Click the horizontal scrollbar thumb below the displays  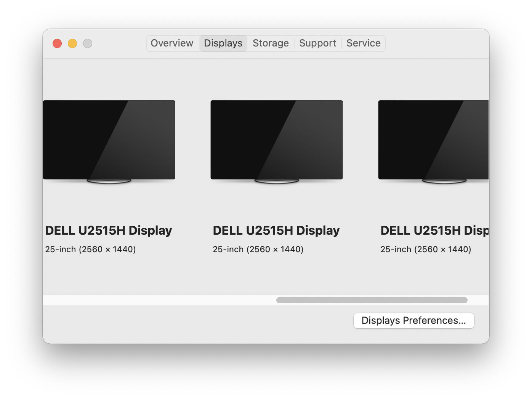372,300
